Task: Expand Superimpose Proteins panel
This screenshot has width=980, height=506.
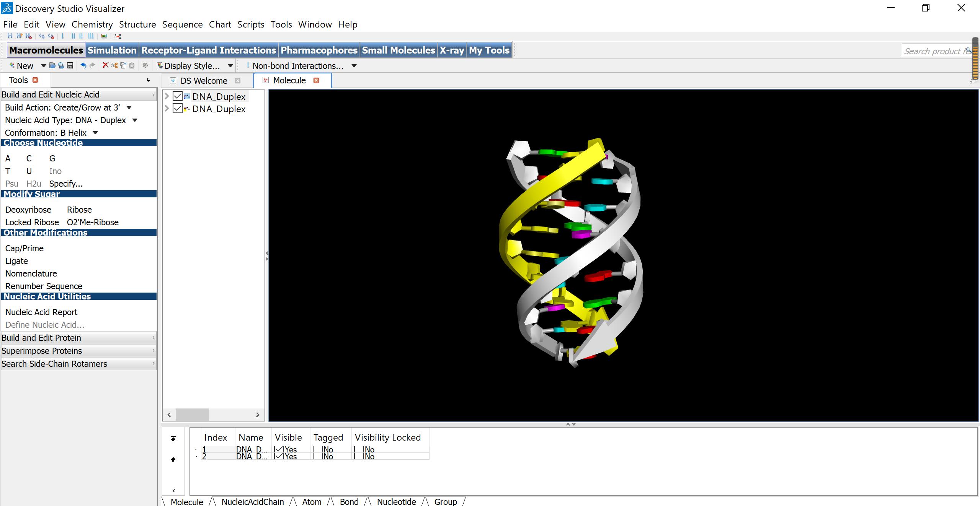Action: 78,351
